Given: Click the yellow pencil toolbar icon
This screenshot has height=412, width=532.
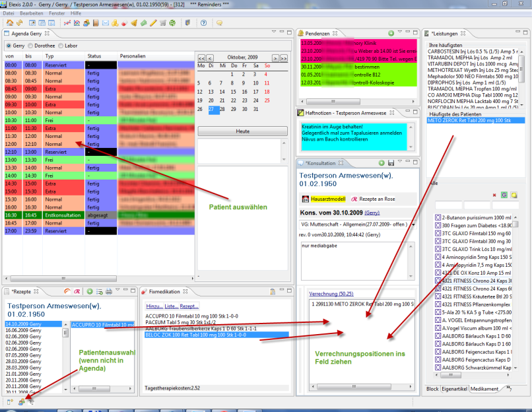Looking at the screenshot, I should [153, 22].
